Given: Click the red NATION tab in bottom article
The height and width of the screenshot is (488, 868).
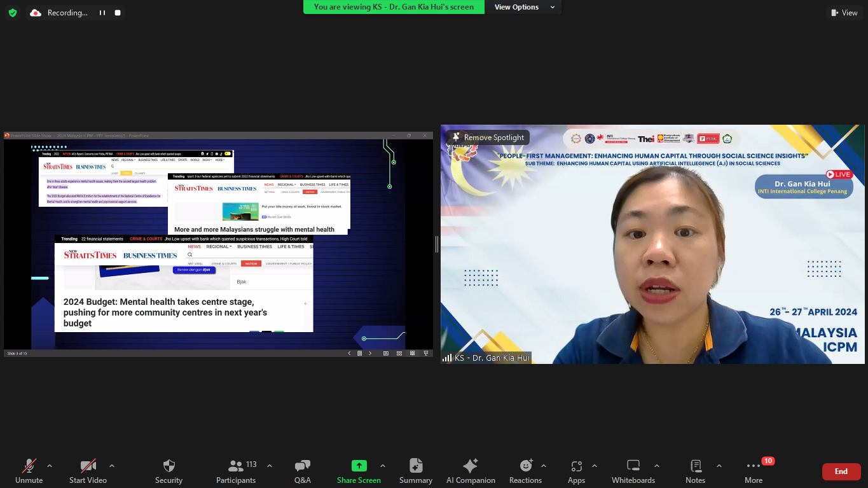Looking at the screenshot, I should 251,263.
